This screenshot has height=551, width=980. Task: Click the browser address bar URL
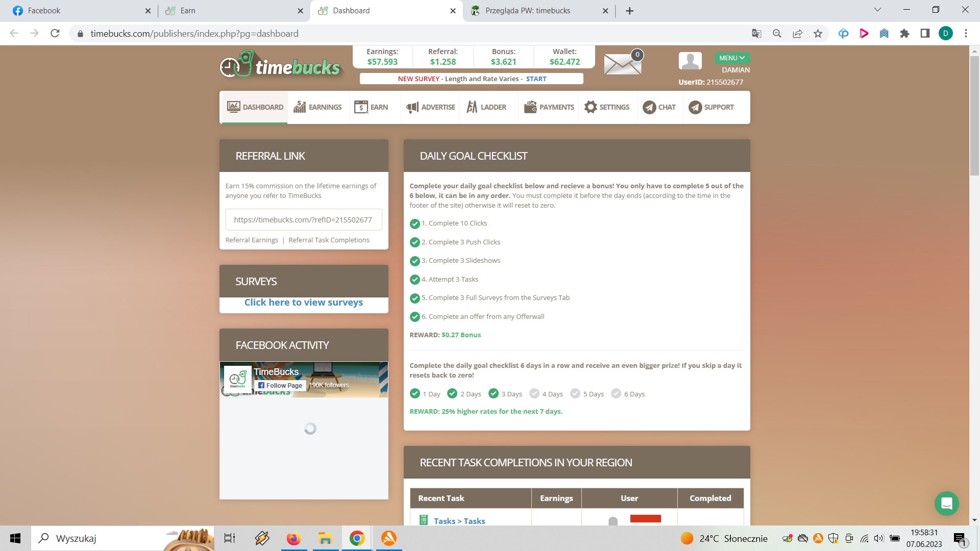pos(194,34)
